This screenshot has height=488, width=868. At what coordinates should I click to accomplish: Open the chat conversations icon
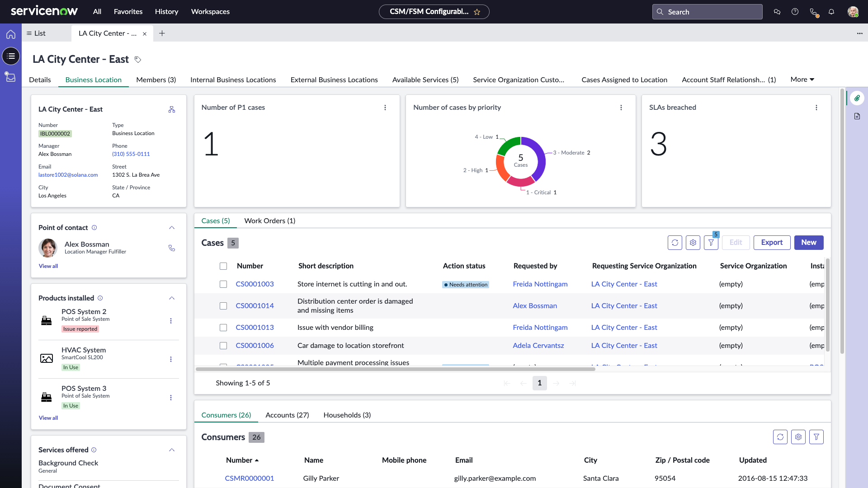coord(777,12)
